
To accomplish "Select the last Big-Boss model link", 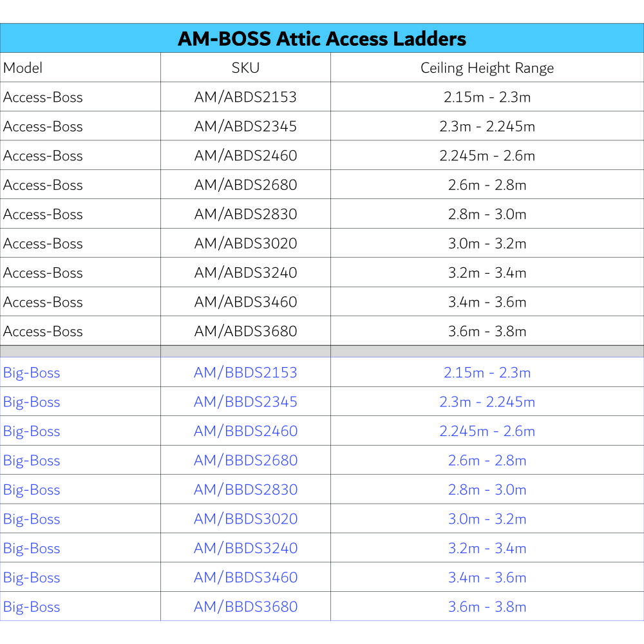I will (32, 607).
